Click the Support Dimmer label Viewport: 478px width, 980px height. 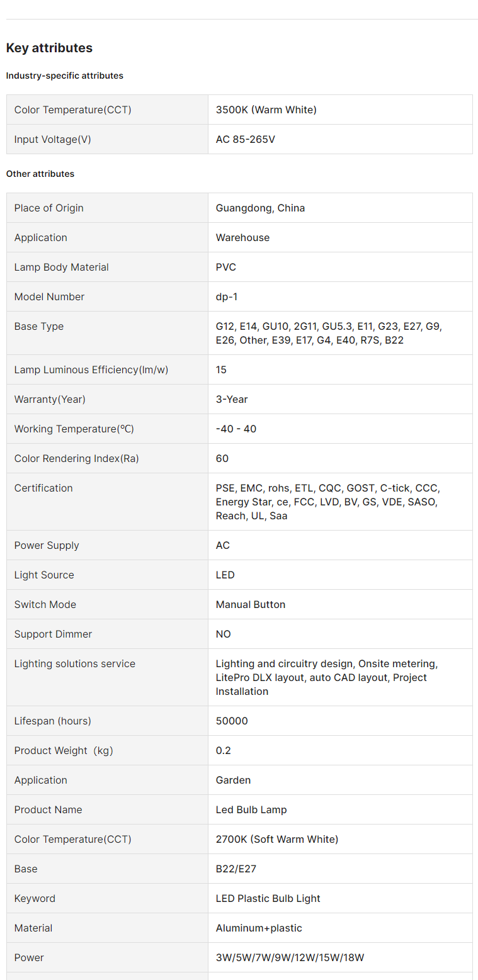click(x=53, y=634)
